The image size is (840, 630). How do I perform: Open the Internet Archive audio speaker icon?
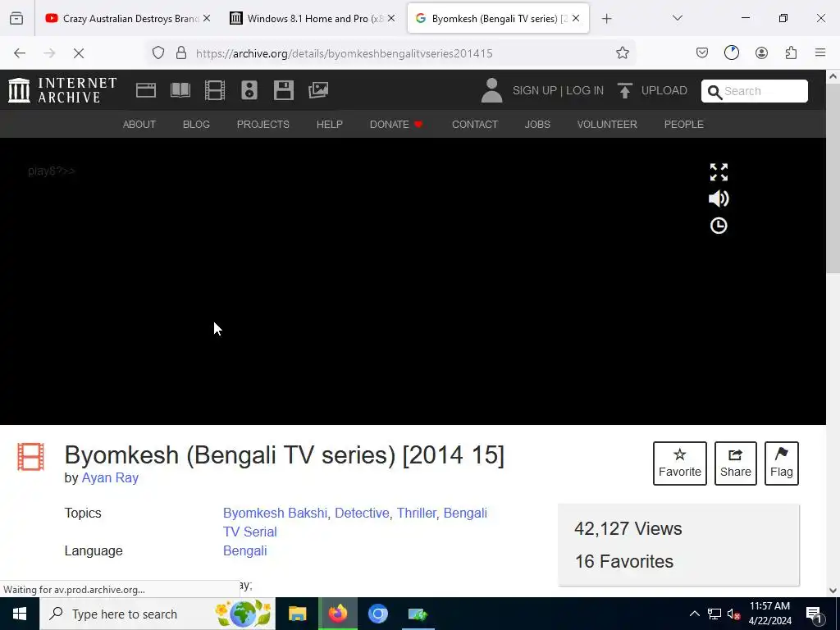coord(249,90)
